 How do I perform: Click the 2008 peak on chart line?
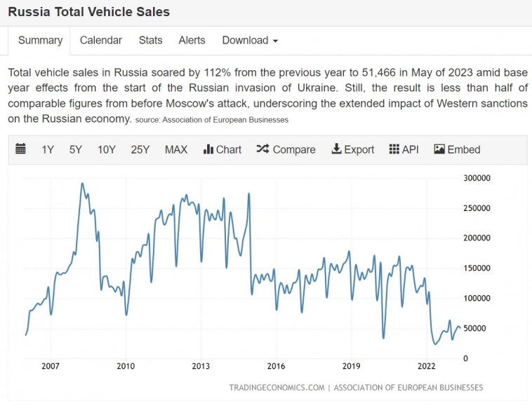82,184
